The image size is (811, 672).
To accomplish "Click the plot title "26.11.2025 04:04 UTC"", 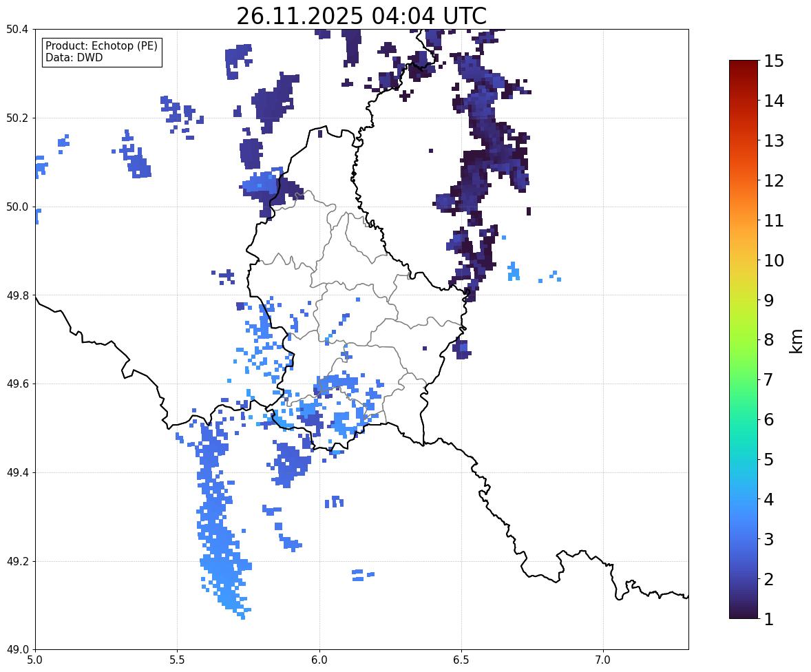I will (361, 16).
